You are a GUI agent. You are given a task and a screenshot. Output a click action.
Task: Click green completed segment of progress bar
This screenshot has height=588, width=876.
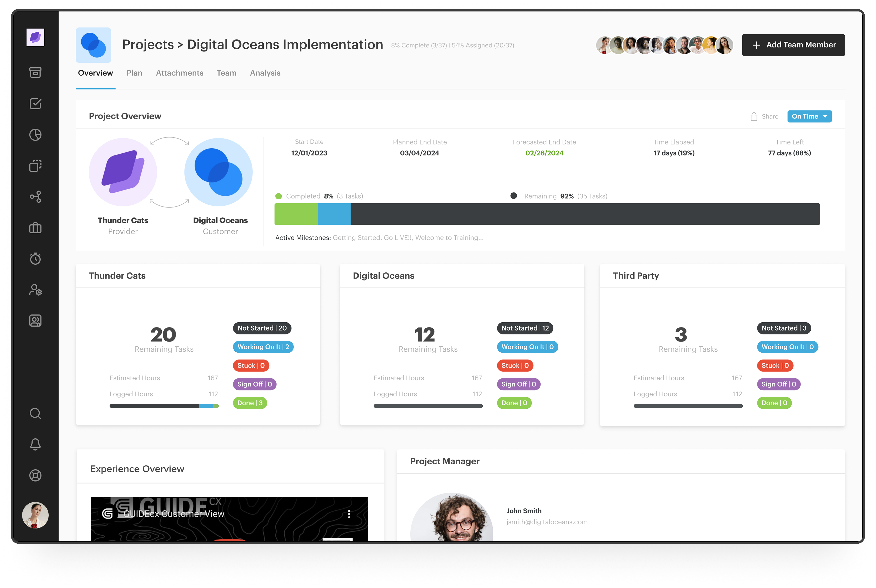[x=296, y=214]
